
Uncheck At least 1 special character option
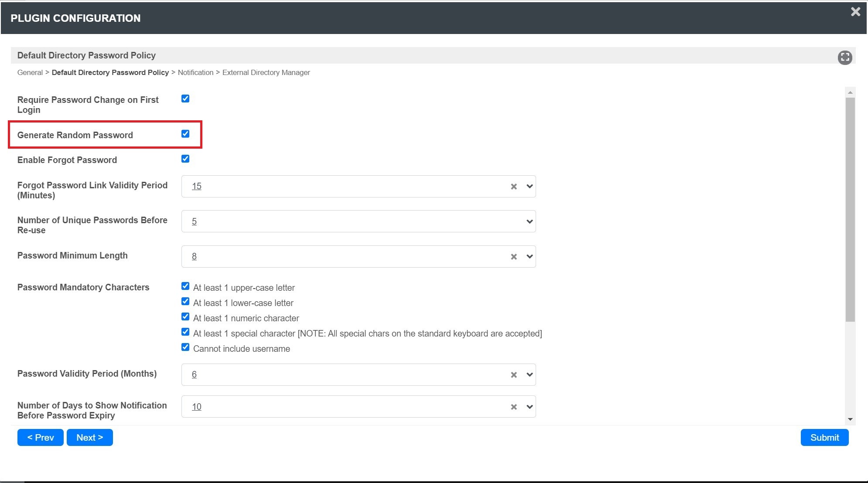185,332
